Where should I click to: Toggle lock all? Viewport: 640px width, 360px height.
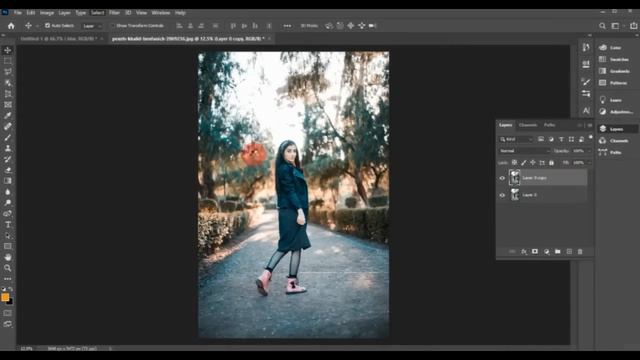(551, 162)
